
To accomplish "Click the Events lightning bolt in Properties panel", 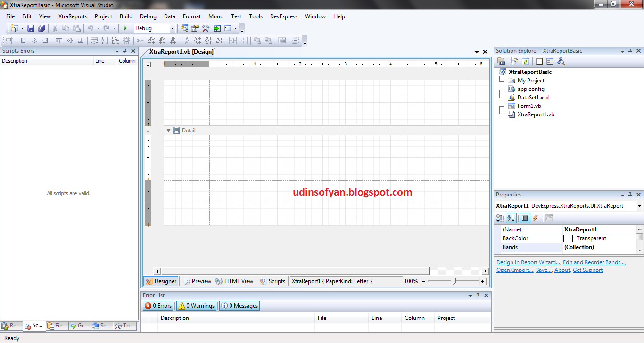I will pyautogui.click(x=536, y=218).
